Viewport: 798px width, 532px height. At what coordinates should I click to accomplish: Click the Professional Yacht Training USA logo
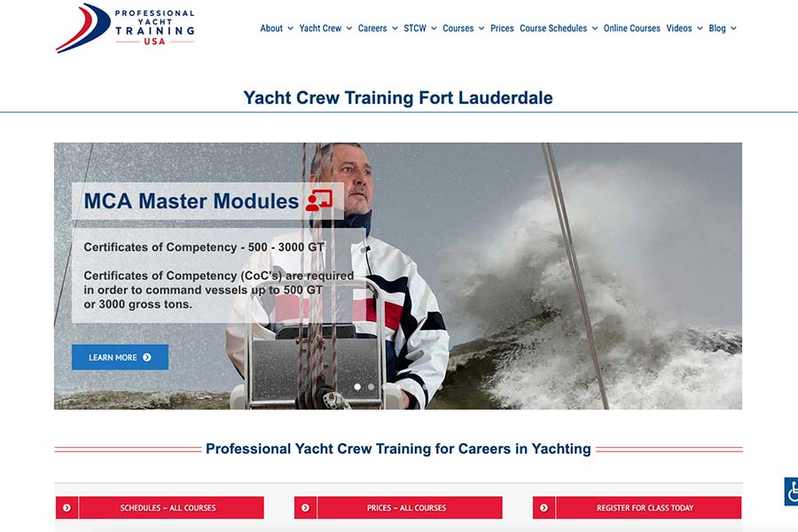coord(125,27)
